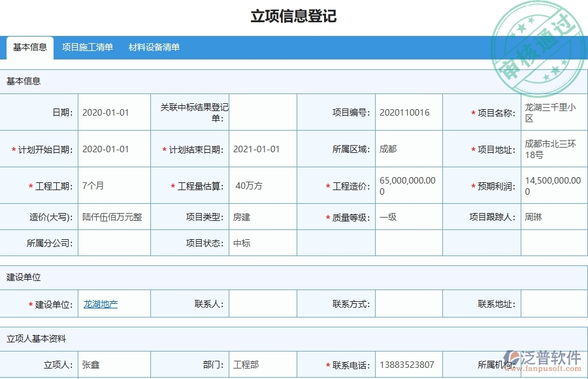Image resolution: width=588 pixels, height=379 pixels.
Task: Switch to the 项目施工清单 tab
Action: (88, 47)
